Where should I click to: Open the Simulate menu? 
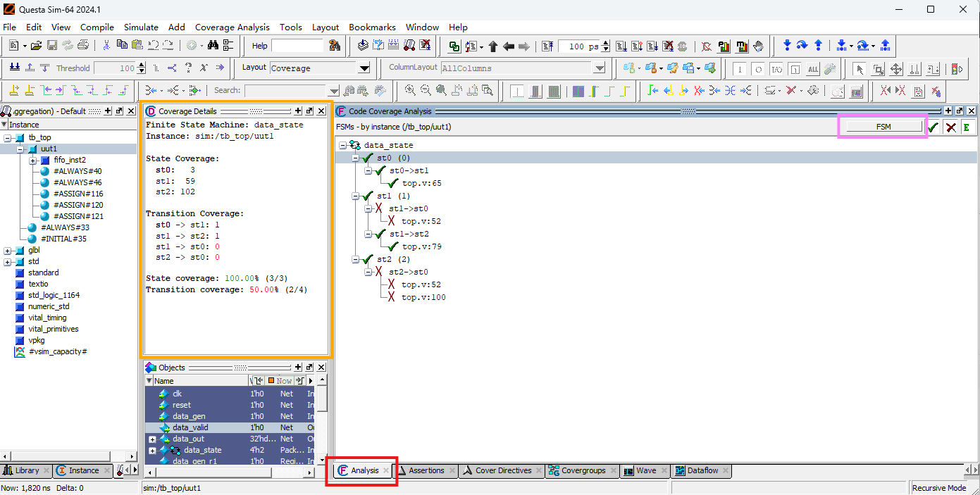141,27
